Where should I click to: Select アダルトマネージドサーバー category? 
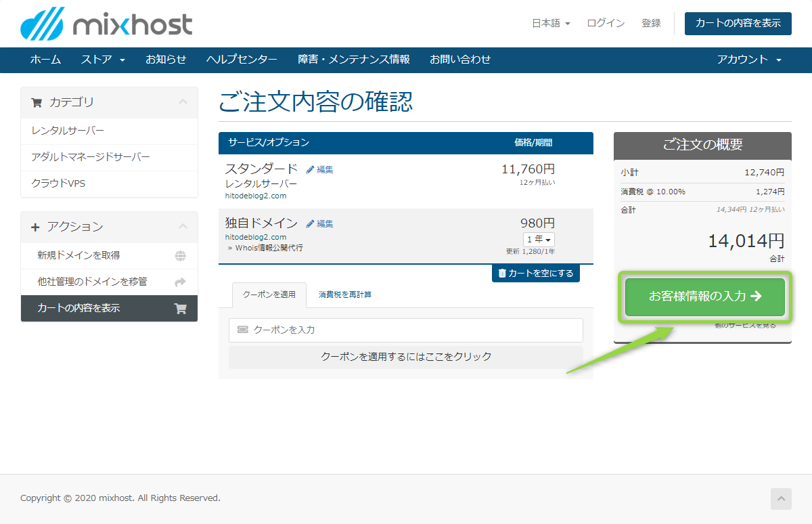click(x=110, y=157)
